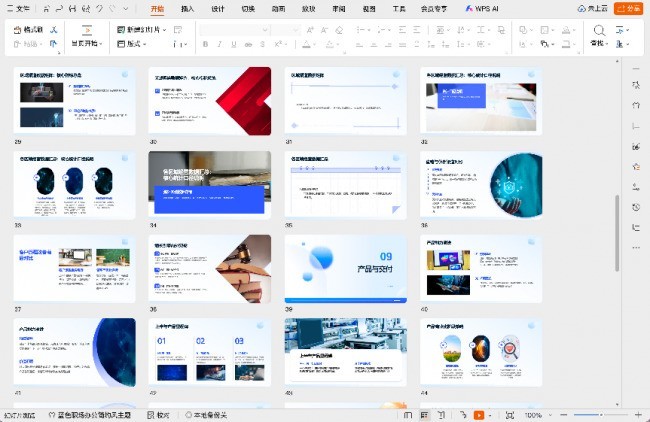
Task: Click the fit-to-window icon in status bar
Action: tap(510, 415)
